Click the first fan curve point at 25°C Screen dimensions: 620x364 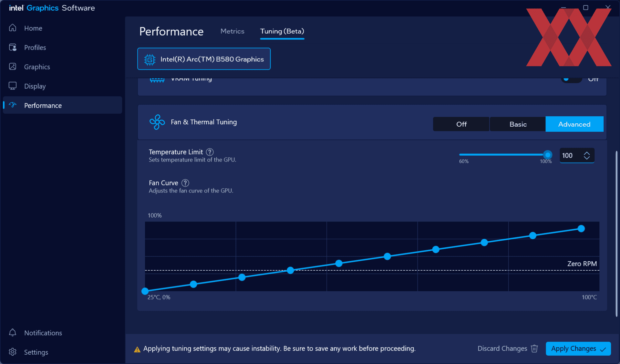click(145, 291)
